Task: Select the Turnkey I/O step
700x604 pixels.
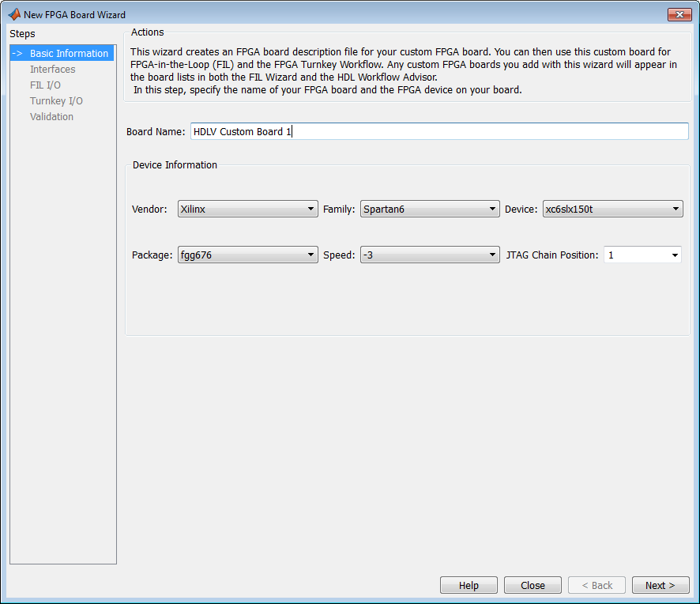Action: pyautogui.click(x=56, y=100)
